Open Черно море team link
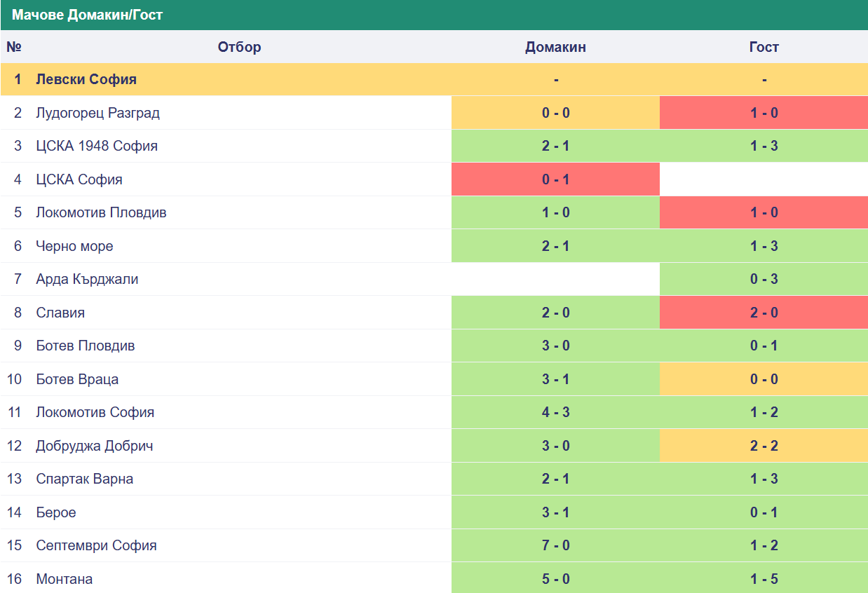Screen dimensions: 868x593 coord(74,246)
